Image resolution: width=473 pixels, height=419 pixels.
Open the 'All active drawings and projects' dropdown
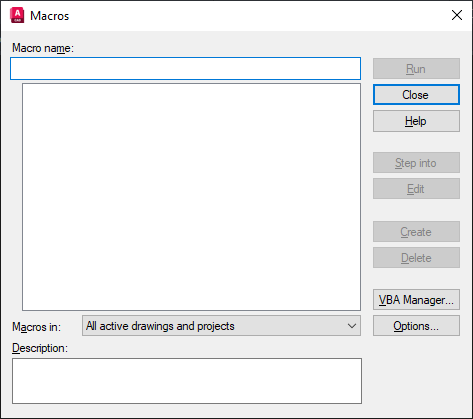[221, 326]
